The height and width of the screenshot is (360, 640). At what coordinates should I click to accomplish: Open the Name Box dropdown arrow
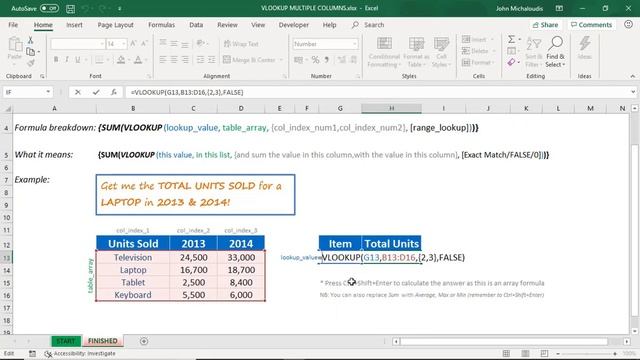pyautogui.click(x=48, y=92)
